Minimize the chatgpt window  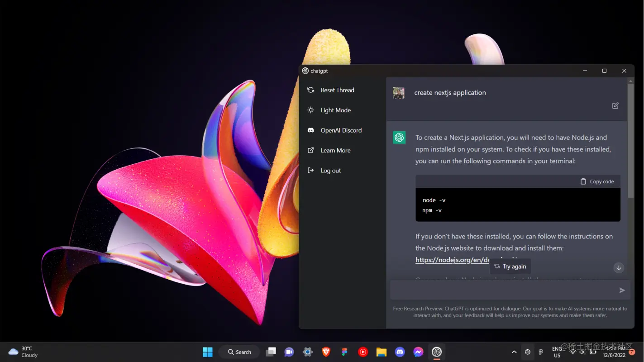point(585,71)
